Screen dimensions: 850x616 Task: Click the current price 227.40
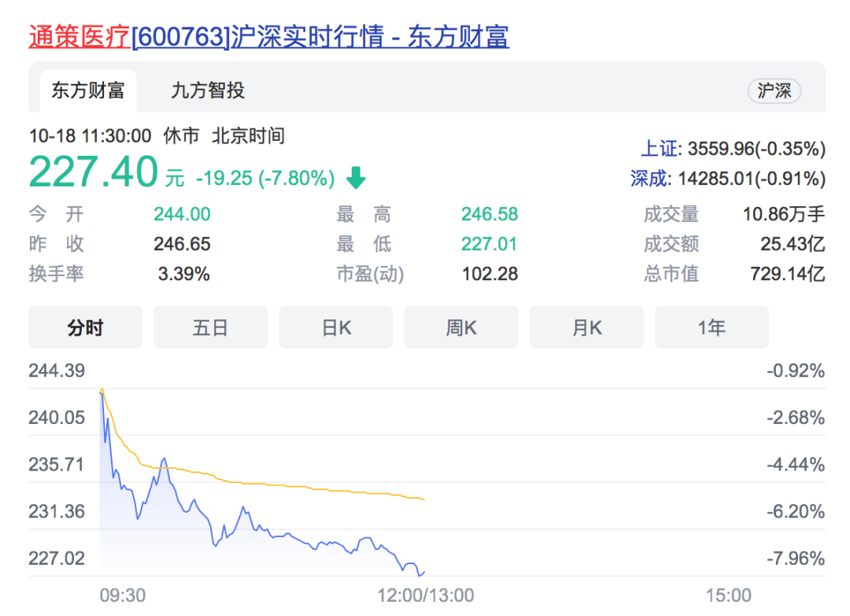point(94,172)
